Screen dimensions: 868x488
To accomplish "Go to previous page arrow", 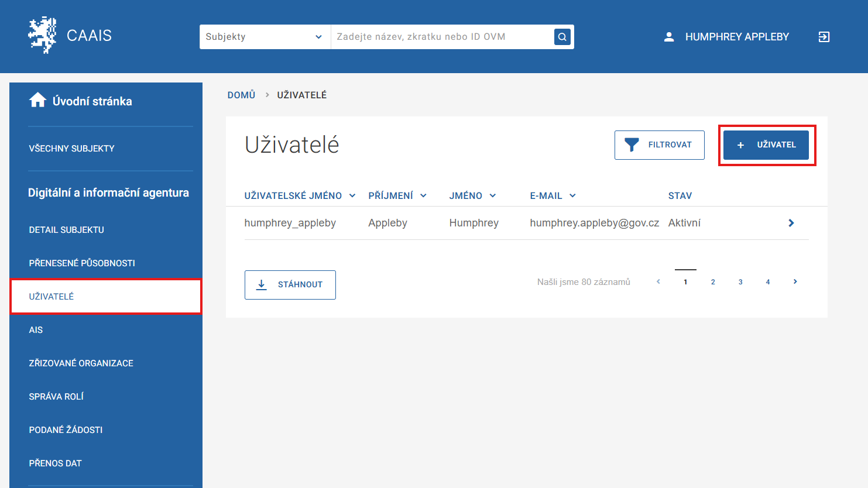I will pos(658,282).
